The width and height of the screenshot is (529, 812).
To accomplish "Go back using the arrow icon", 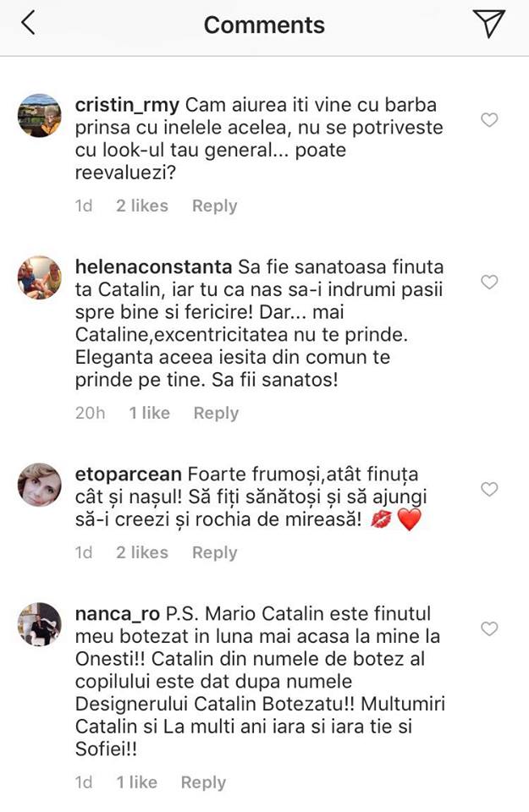I will [x=28, y=24].
